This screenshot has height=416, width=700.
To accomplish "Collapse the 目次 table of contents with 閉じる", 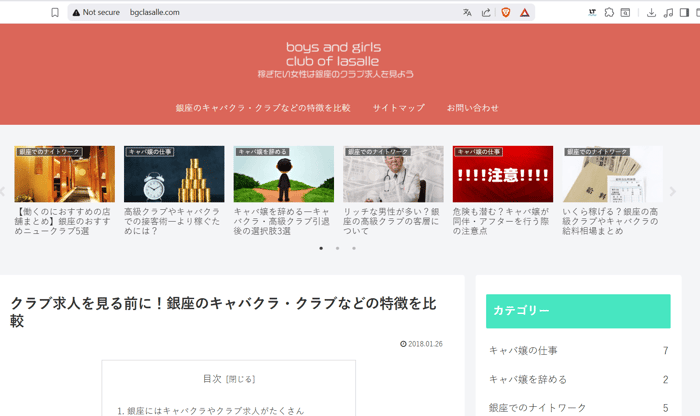I will click(x=241, y=379).
